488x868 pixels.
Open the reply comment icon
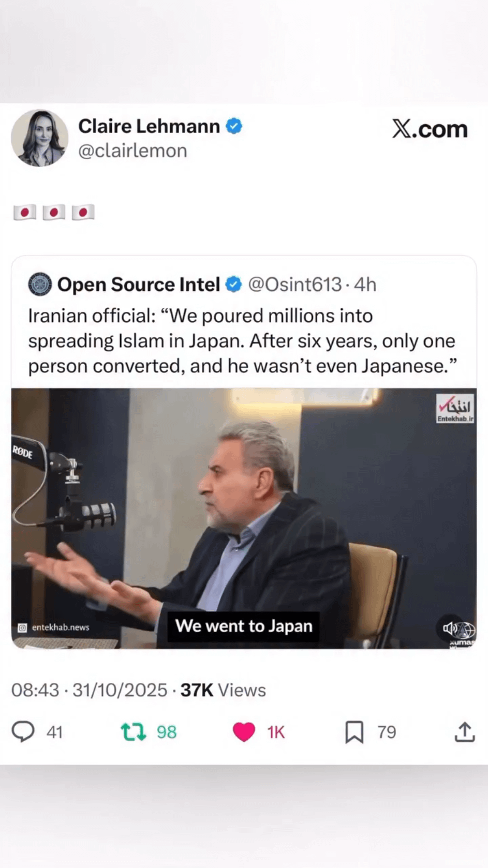pos(23,731)
